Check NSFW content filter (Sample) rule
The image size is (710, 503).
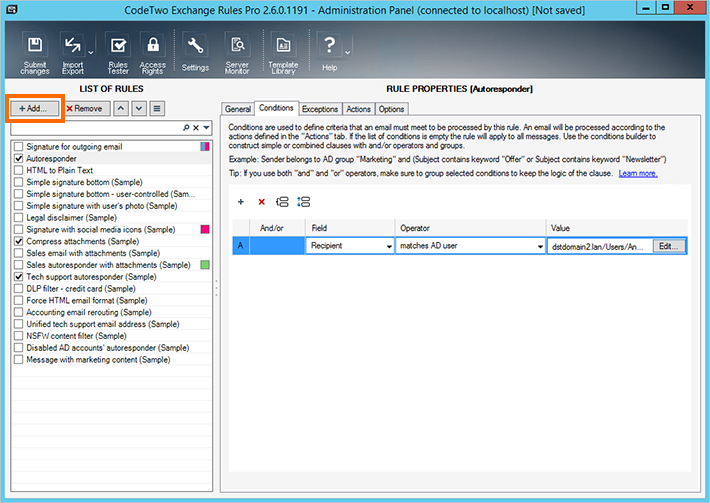pos(19,336)
